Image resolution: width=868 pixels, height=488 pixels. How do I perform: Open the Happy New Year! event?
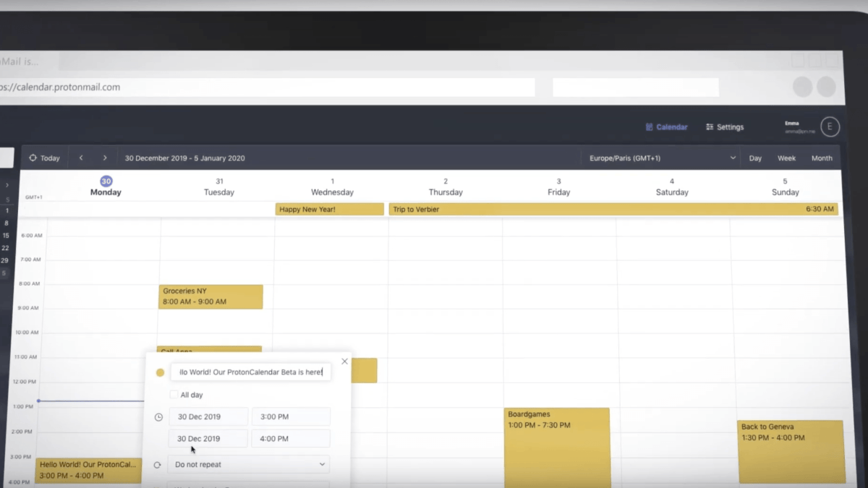tap(329, 209)
